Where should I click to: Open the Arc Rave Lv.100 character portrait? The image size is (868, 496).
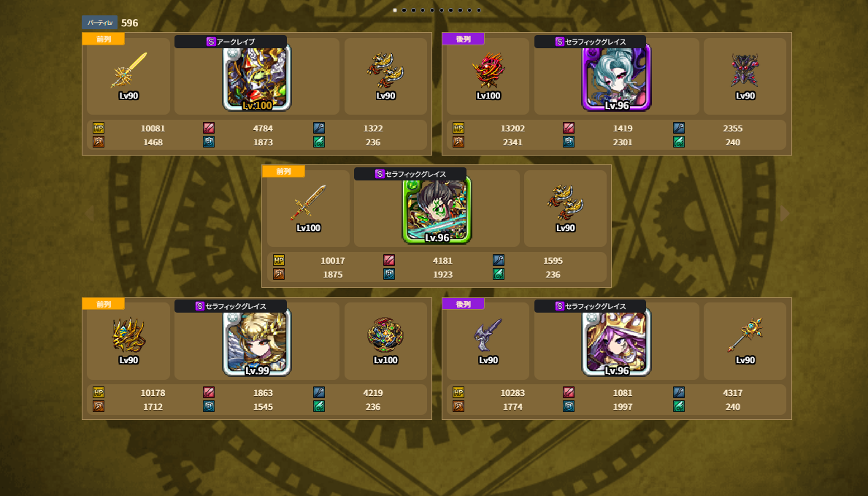click(x=257, y=78)
